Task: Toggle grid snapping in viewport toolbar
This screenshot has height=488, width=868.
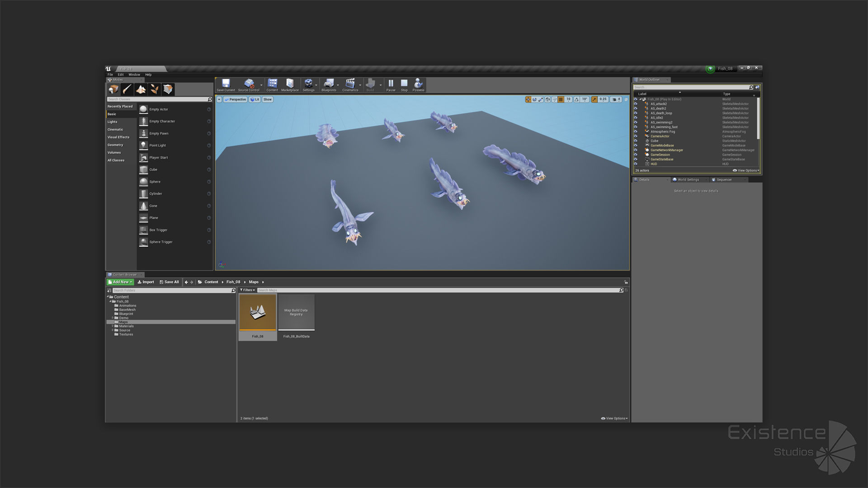Action: (561, 99)
